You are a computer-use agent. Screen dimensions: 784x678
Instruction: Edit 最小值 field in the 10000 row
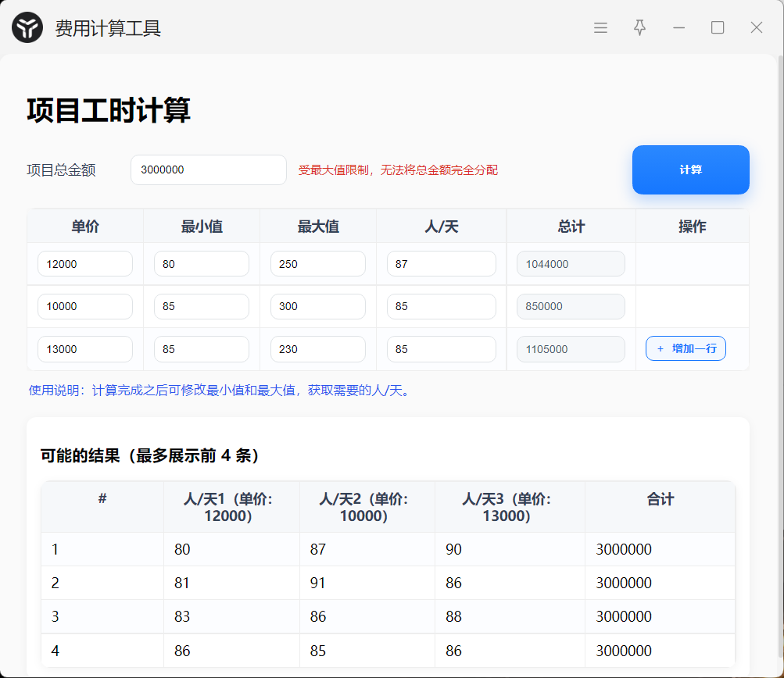tap(202, 306)
